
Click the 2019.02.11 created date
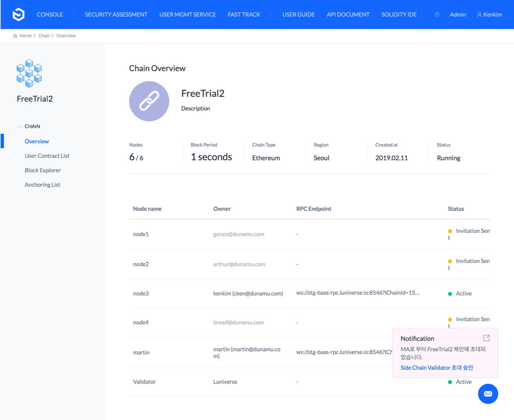(x=391, y=158)
